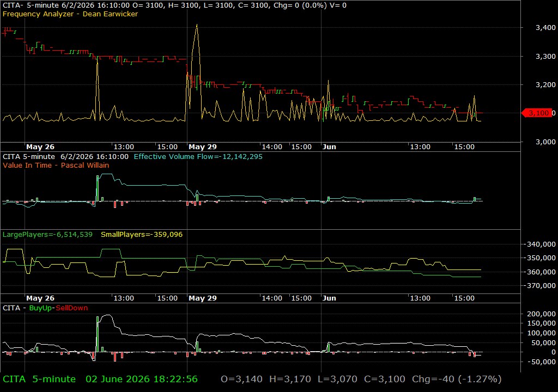Click the 200,000 axis label in bottom panel
The height and width of the screenshot is (392, 558).
pos(541,314)
